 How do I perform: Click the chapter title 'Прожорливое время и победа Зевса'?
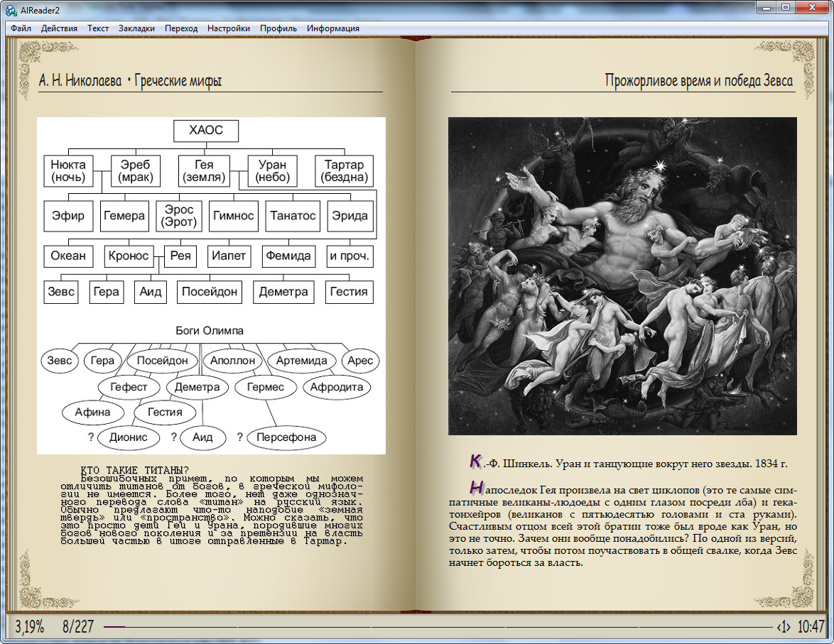(699, 80)
